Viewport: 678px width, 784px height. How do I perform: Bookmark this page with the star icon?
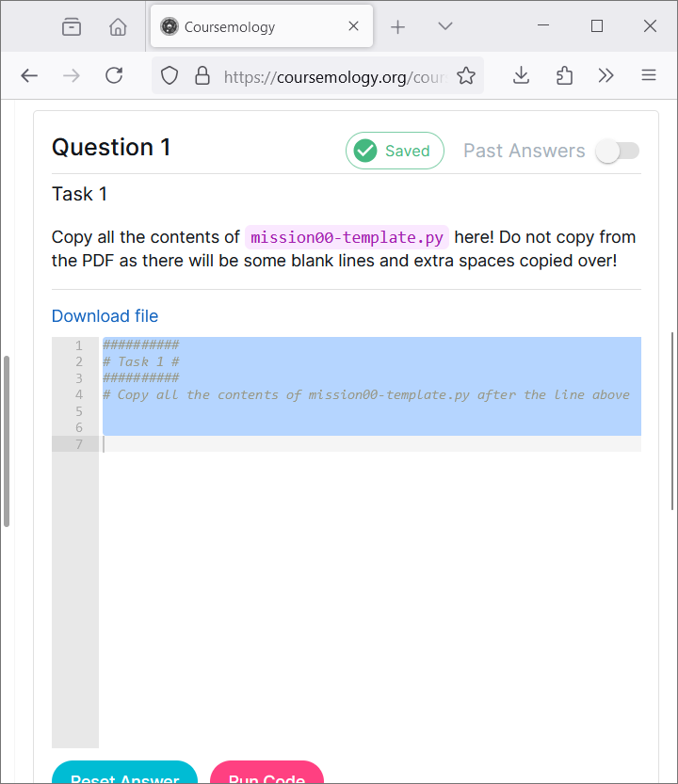pyautogui.click(x=466, y=75)
